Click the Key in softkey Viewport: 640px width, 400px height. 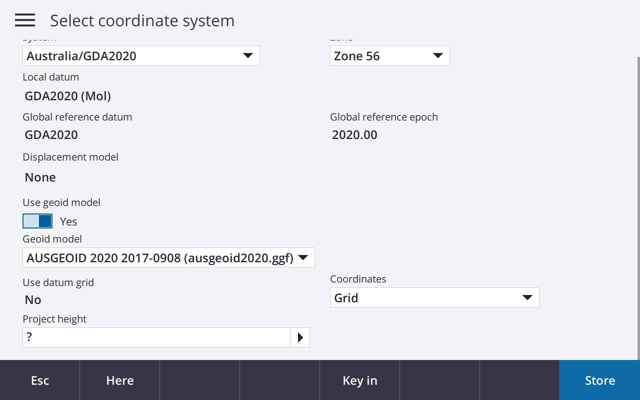[360, 380]
